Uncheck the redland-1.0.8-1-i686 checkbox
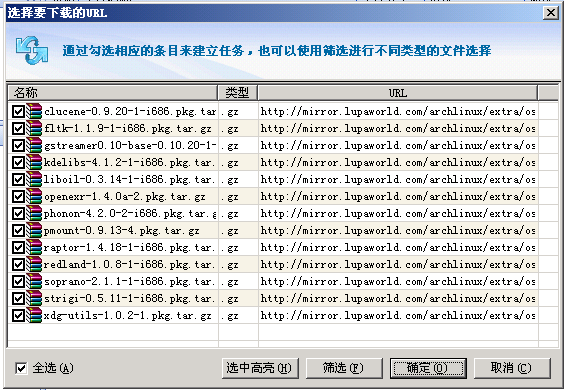Image resolution: width=564 pixels, height=390 pixels. click(18, 265)
